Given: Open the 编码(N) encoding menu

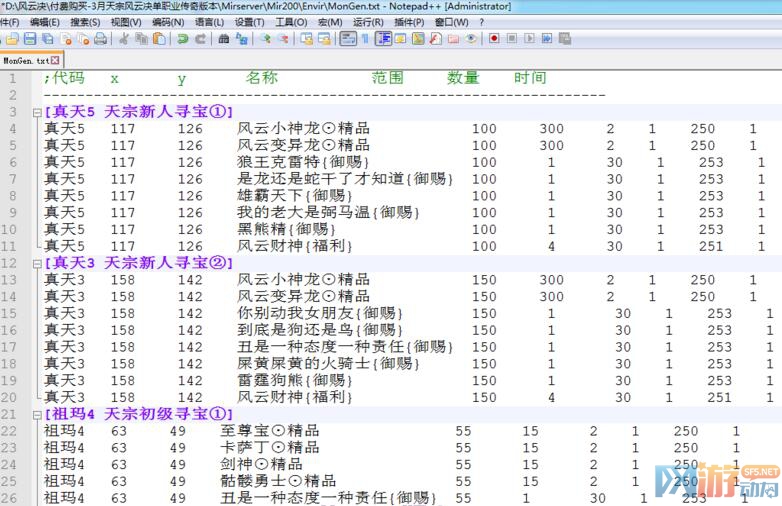Looking at the screenshot, I should 167,22.
